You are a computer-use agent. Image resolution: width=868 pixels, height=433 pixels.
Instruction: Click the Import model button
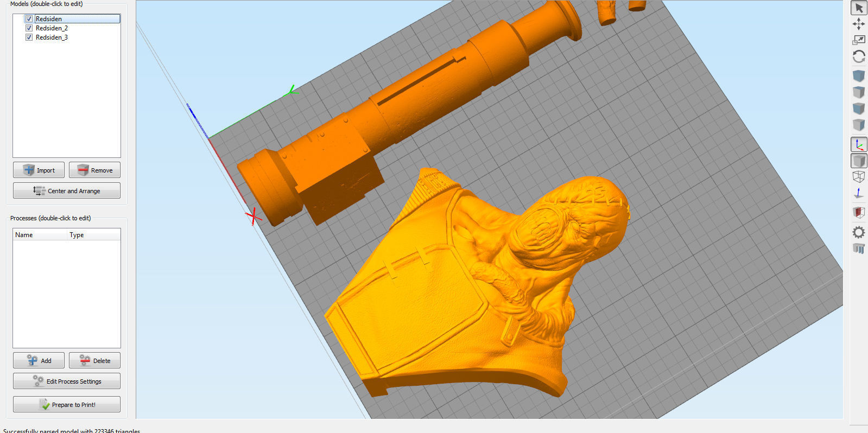click(x=39, y=170)
